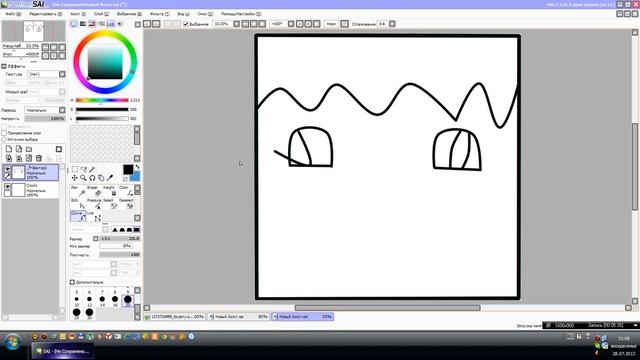640x360 pixels.
Task: Open the Windows Start button
Action: (x=13, y=342)
